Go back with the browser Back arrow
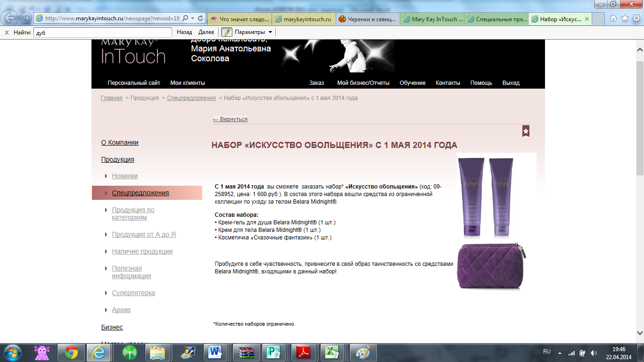The width and height of the screenshot is (644, 362). pyautogui.click(x=10, y=18)
